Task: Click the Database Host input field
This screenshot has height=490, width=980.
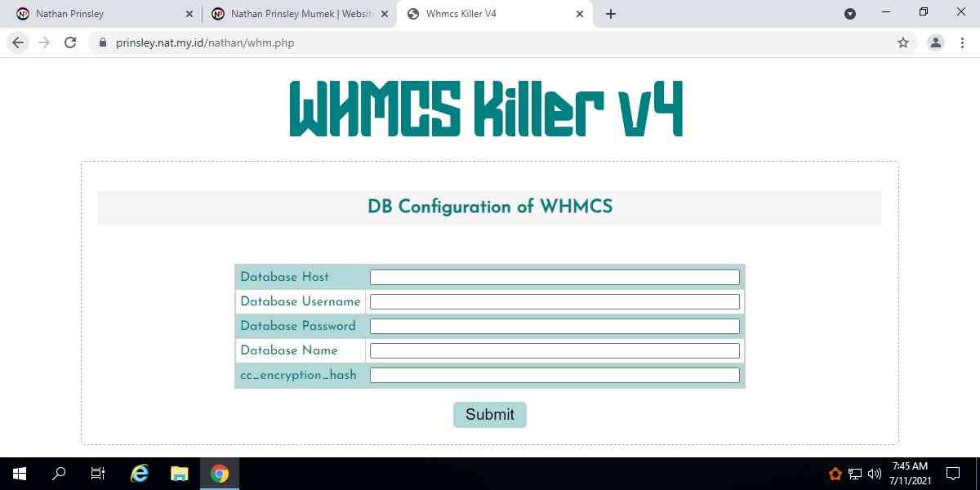Action: pos(555,277)
